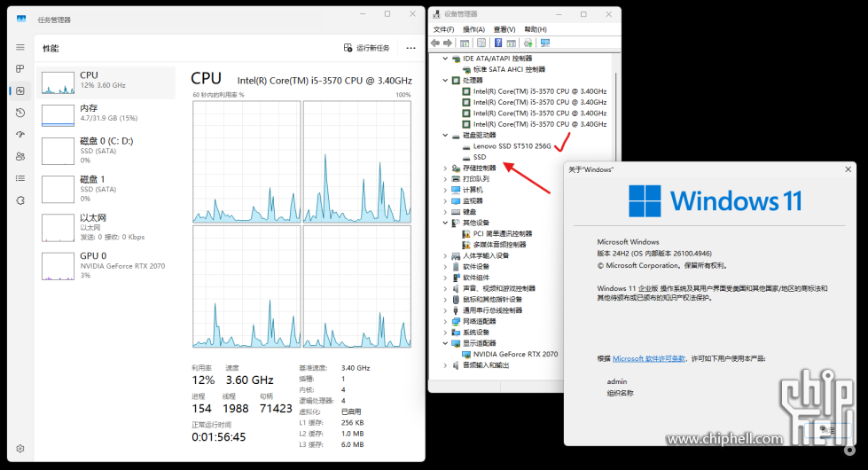Image resolution: width=868 pixels, height=470 pixels.
Task: Click the handle count 71423
Action: click(276, 409)
